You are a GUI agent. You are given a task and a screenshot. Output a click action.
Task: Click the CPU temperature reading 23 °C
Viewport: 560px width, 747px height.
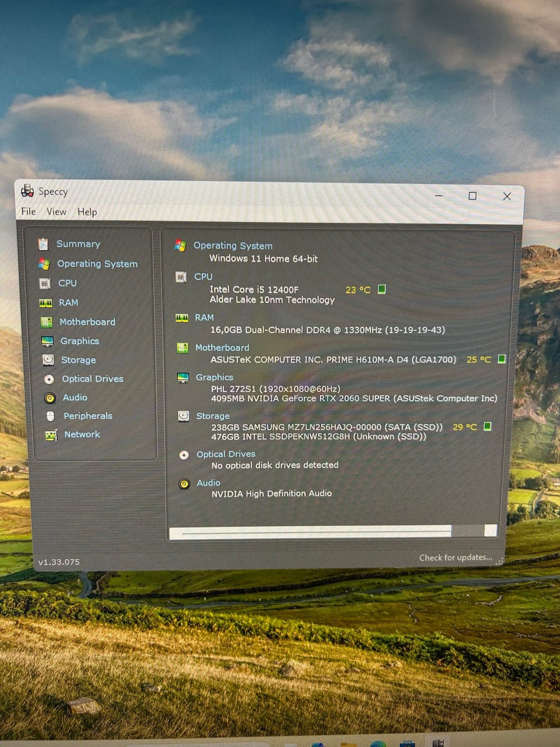tap(358, 289)
